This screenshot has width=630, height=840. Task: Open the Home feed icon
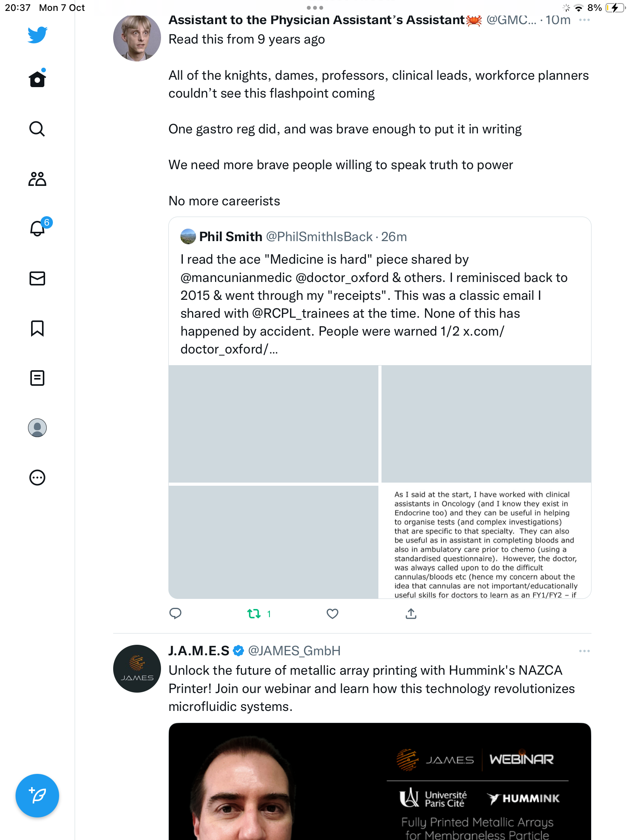(37, 79)
